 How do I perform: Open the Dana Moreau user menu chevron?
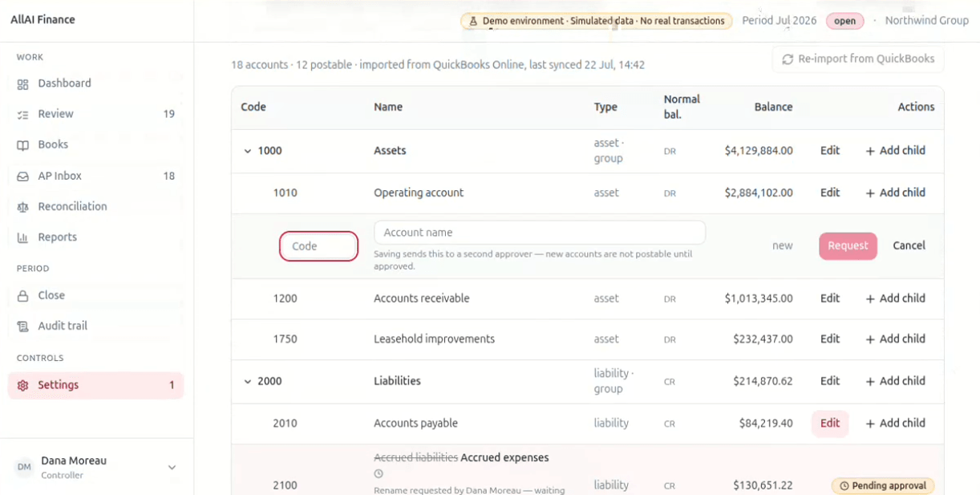point(172,468)
